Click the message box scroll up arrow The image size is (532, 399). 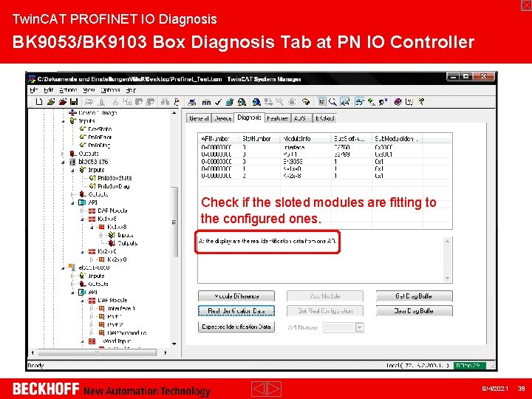448,241
